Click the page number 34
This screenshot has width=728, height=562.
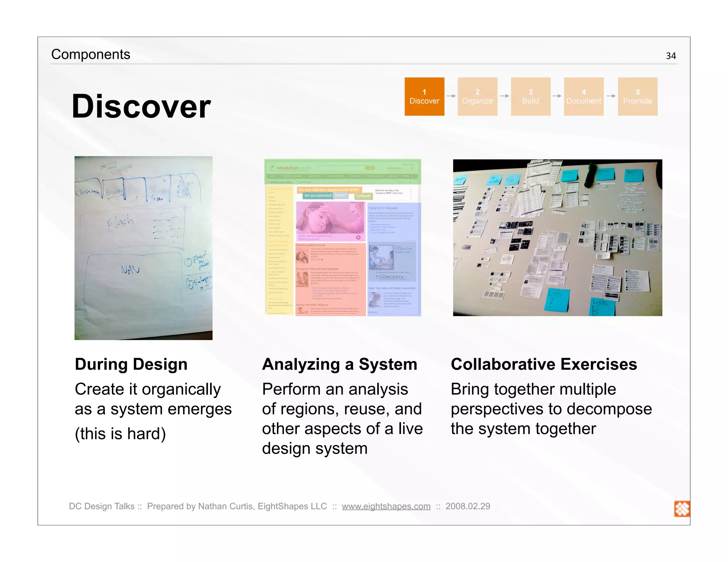pyautogui.click(x=670, y=56)
